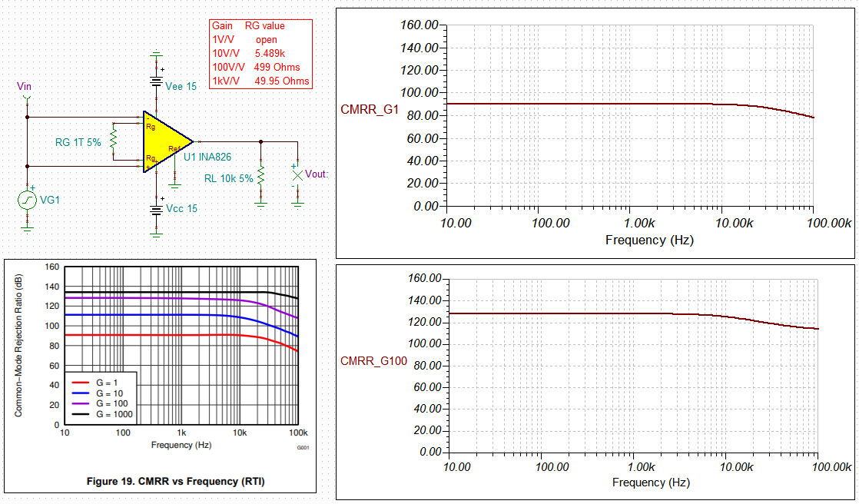Image resolution: width=859 pixels, height=504 pixels.
Task: Select the '10V/V 5.489k' table row
Action: (x=249, y=54)
